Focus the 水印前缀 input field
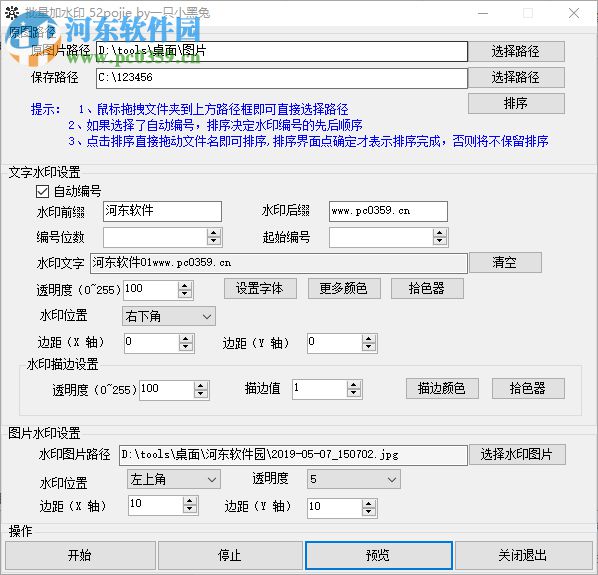The width and height of the screenshot is (598, 575). pyautogui.click(x=162, y=211)
